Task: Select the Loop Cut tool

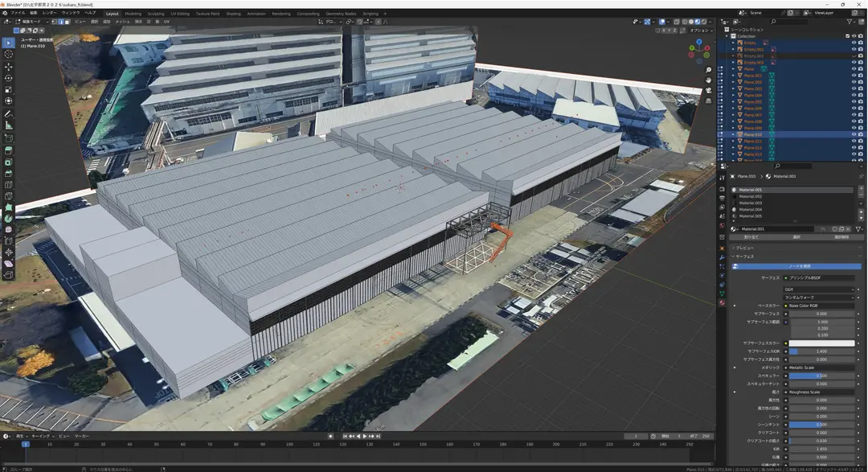Action: tap(8, 185)
